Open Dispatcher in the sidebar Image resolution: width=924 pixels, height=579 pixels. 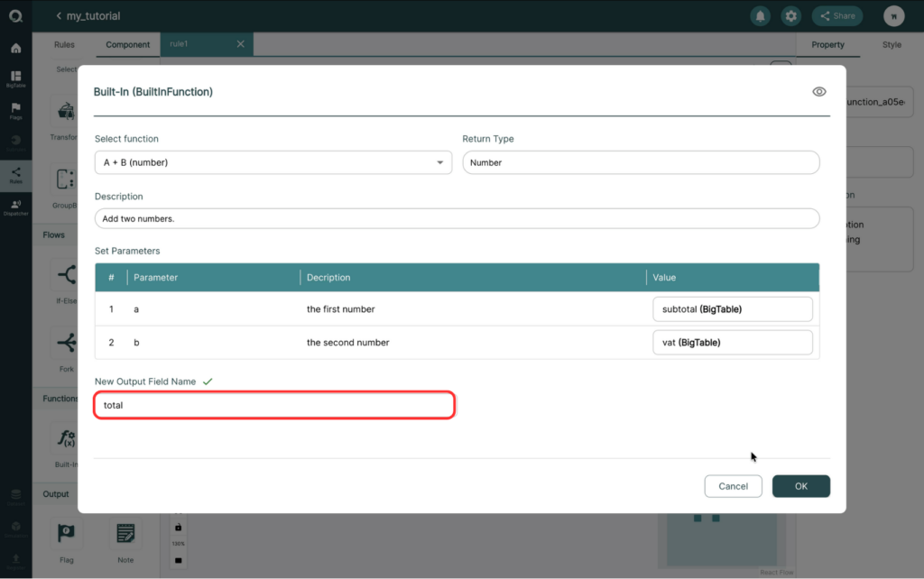16,207
